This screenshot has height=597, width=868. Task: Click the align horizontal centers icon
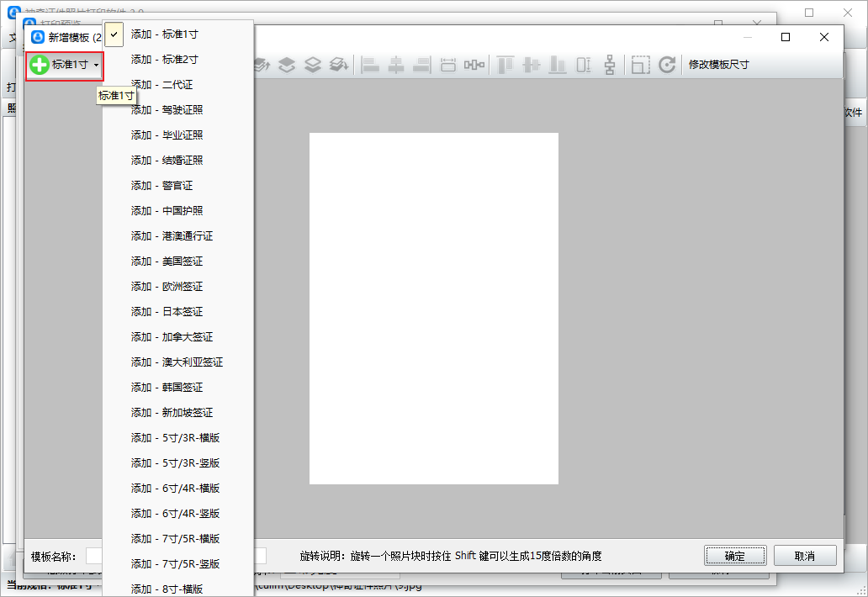[395, 65]
